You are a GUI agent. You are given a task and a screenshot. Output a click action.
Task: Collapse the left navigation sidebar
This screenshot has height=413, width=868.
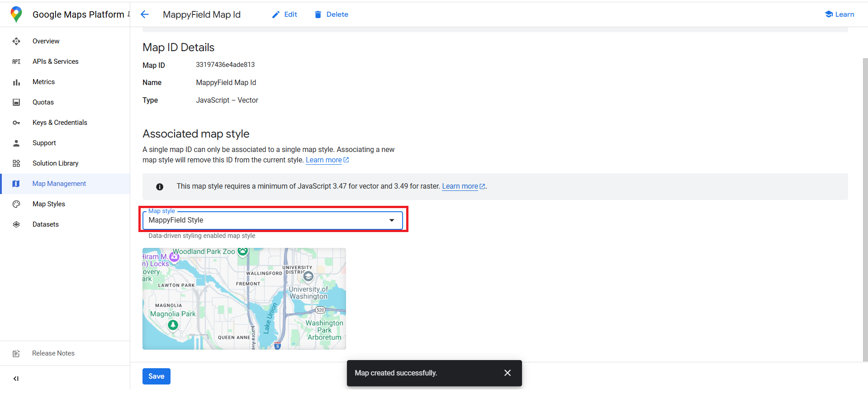click(16, 378)
